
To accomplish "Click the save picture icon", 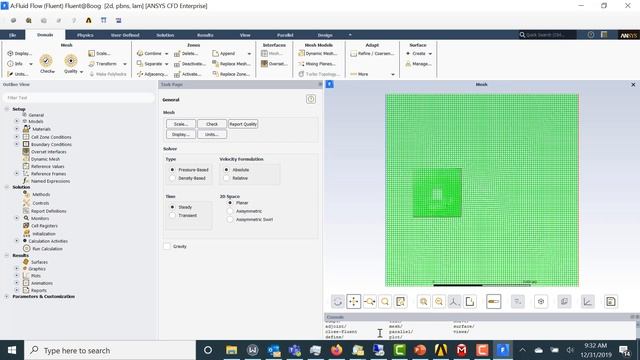I will point(611,302).
